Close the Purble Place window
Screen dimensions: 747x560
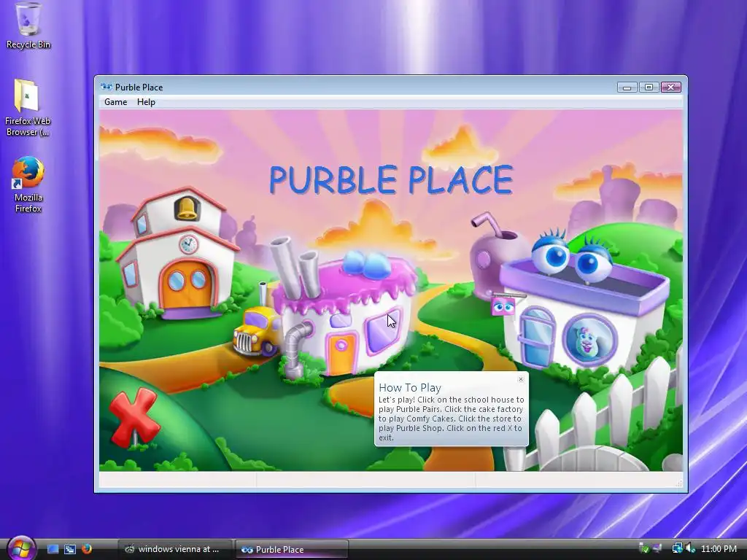tap(671, 87)
